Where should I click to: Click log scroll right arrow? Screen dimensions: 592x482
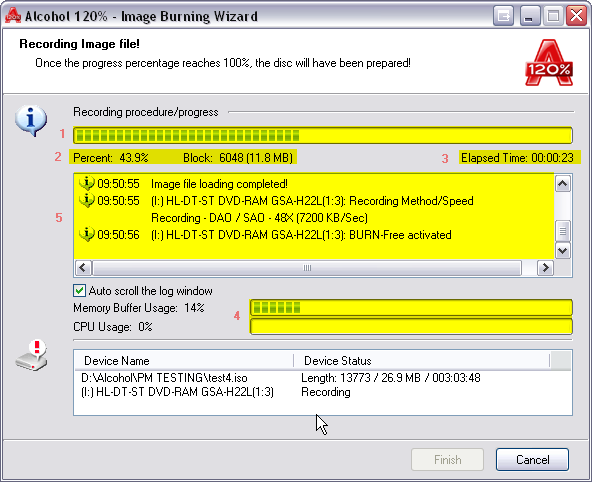545,268
